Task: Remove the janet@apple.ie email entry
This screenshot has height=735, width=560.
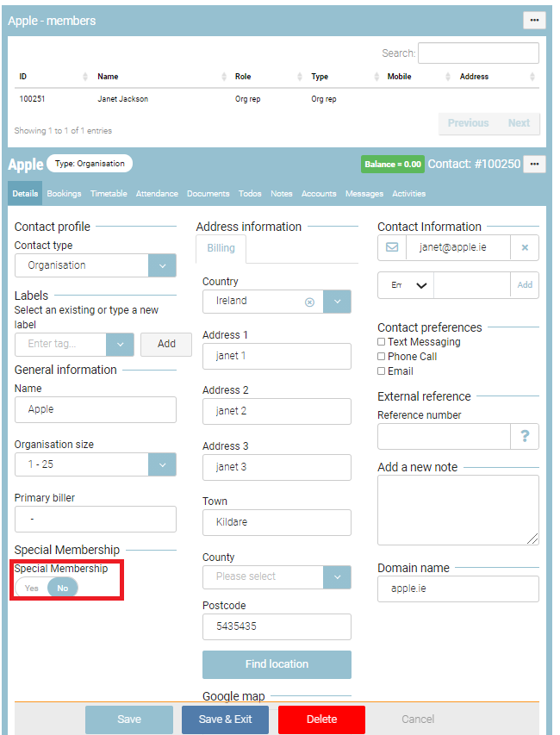Action: click(x=525, y=247)
